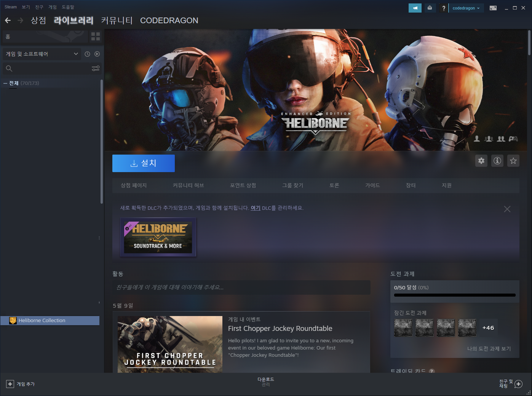
Task: Open Friends and Chat plus icon
Action: tap(518, 384)
